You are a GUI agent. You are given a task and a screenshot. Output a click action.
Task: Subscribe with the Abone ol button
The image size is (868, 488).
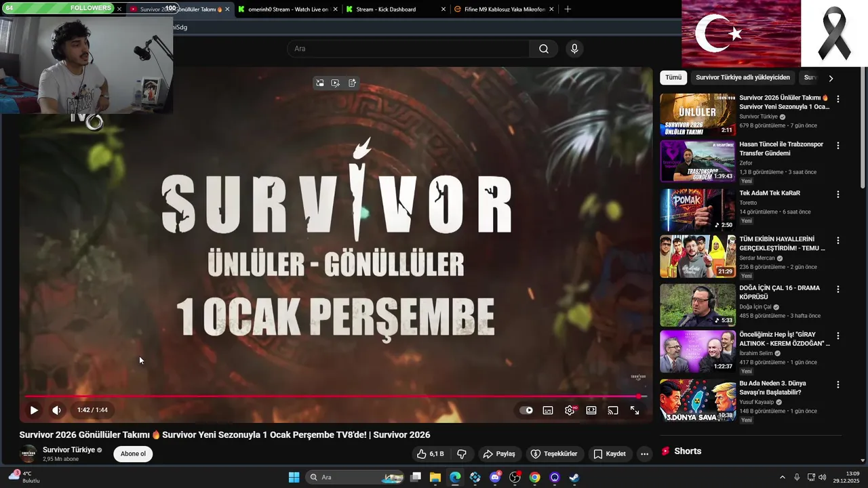133,454
